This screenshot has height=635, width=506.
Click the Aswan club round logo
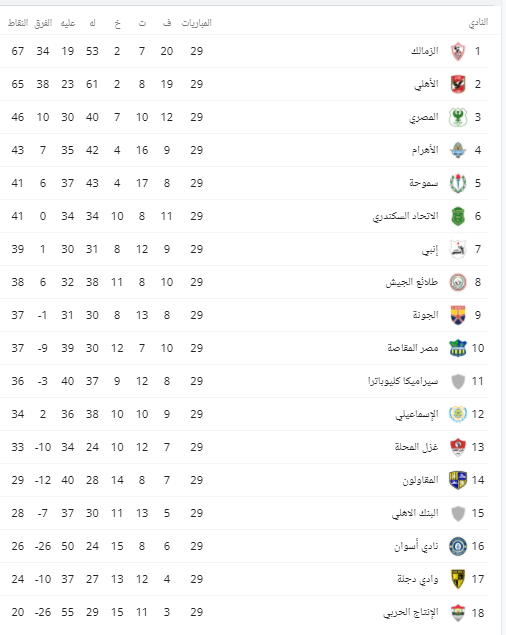tap(458, 546)
